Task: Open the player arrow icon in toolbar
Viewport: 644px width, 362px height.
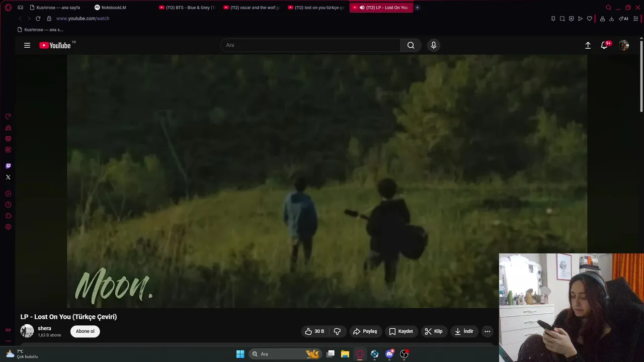Action: click(580, 19)
